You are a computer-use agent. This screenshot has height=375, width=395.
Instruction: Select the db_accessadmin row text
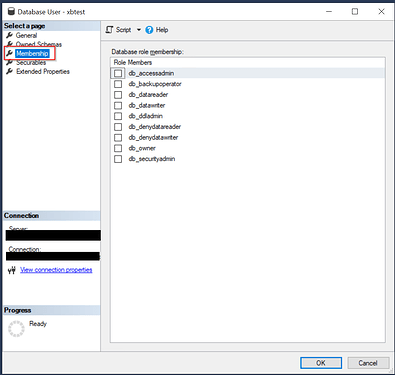151,73
